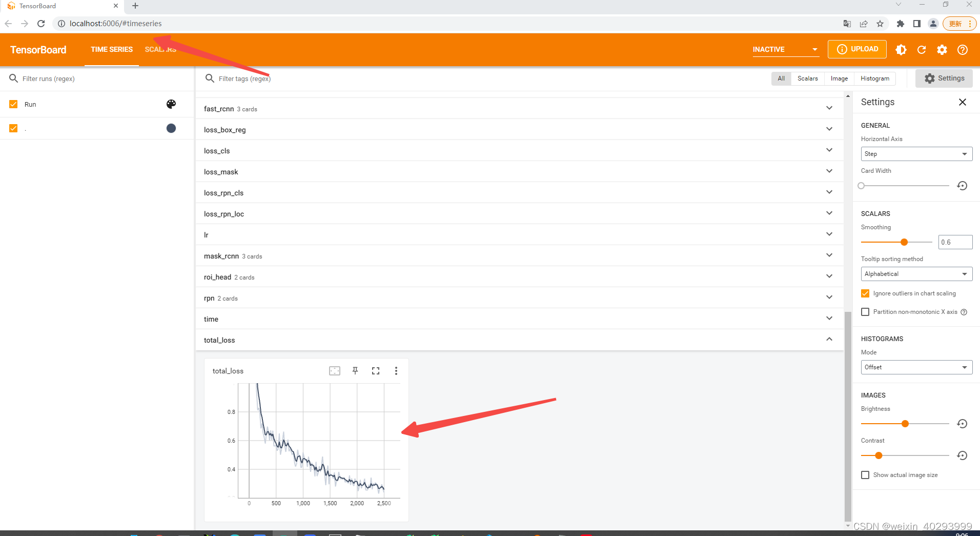Click the browser update button

tap(959, 24)
